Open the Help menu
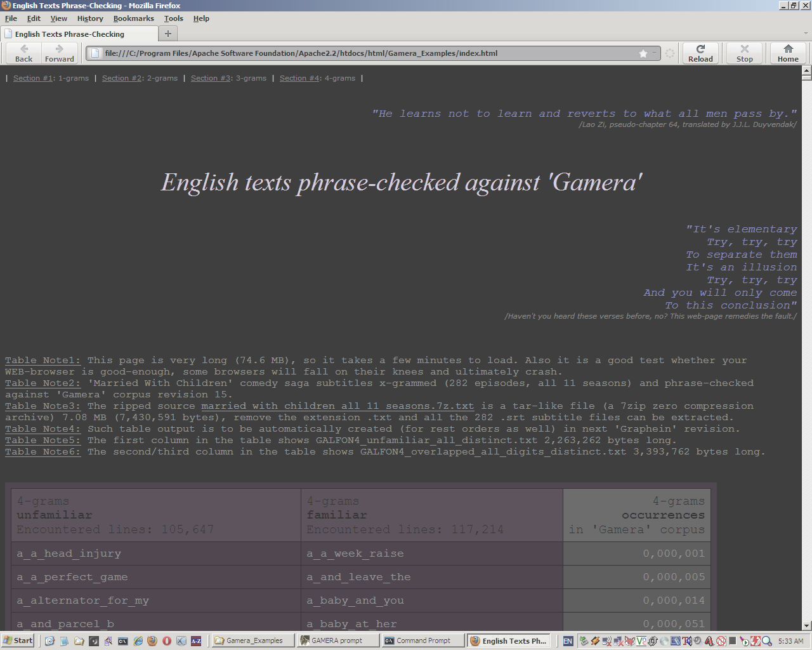 click(201, 18)
